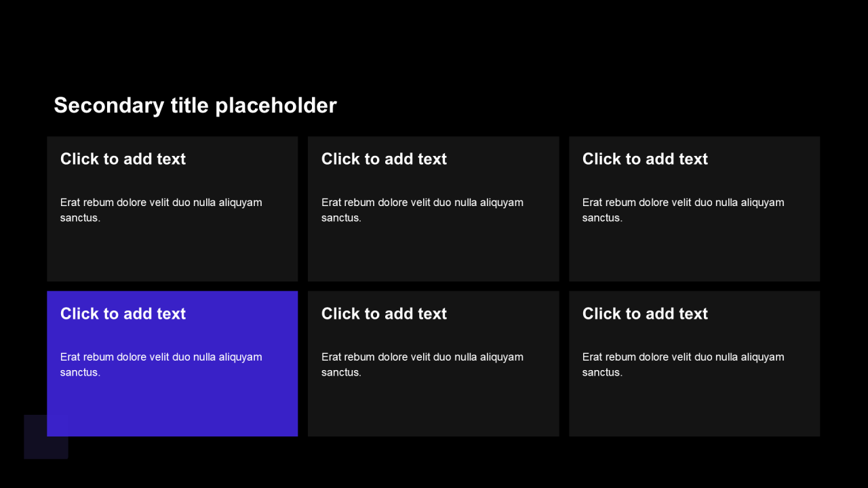The width and height of the screenshot is (868, 488).
Task: Select the Erat rebum body text in middle top-row card
Action: [422, 210]
